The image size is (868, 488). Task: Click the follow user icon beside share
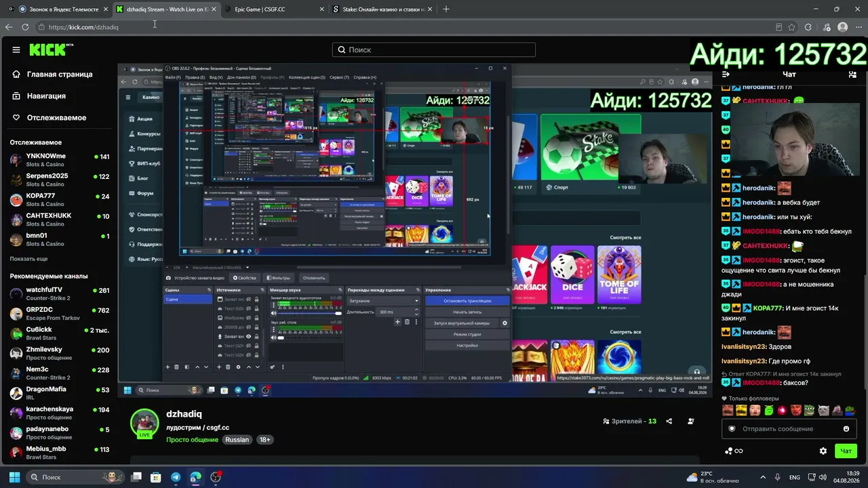coord(690,421)
